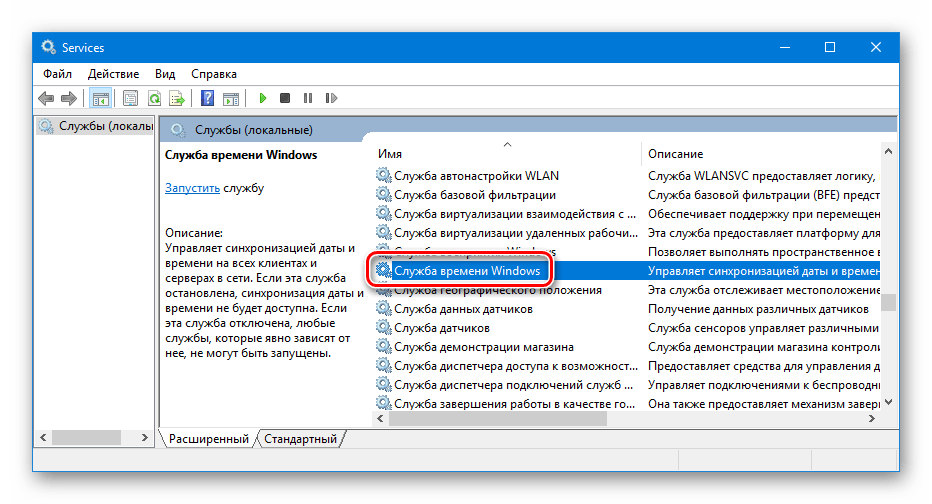The height and width of the screenshot is (504, 932).
Task: Click horizontal scrollbar thumb in services list
Action: [498, 418]
